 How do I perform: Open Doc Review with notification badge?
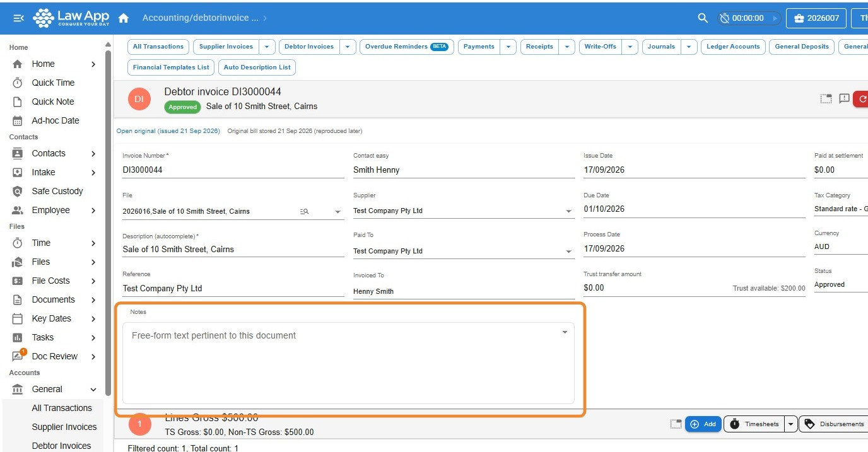pos(54,356)
